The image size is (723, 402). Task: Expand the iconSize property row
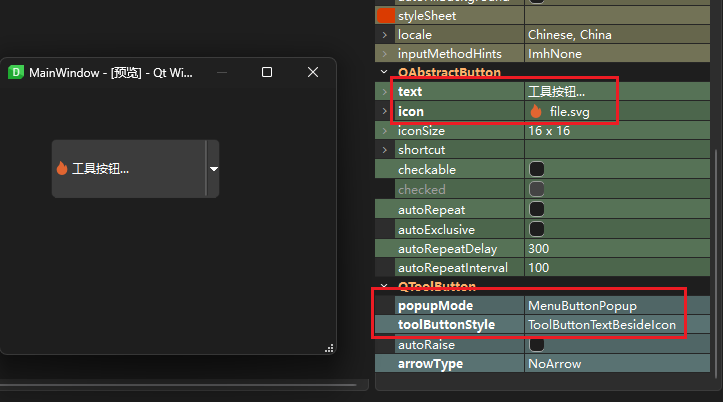(385, 131)
